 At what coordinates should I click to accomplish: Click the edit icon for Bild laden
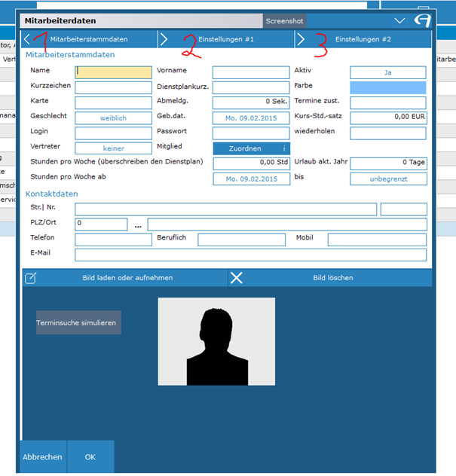pyautogui.click(x=32, y=277)
